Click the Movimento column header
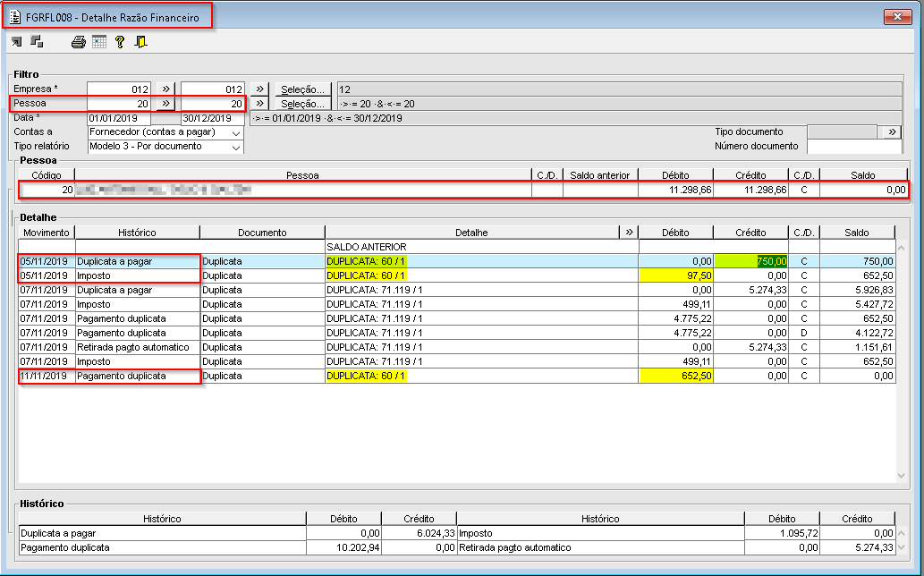 [x=47, y=233]
